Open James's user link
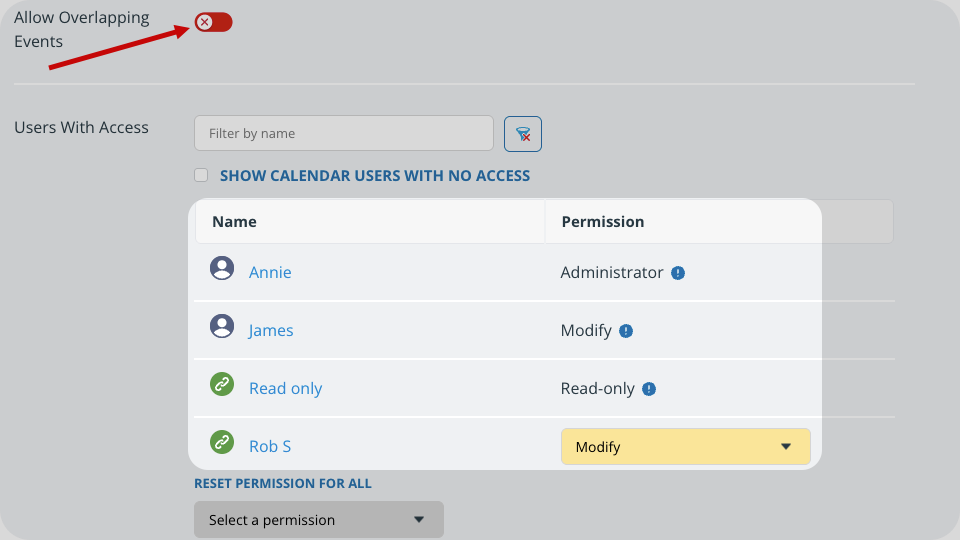960x540 pixels. click(271, 331)
